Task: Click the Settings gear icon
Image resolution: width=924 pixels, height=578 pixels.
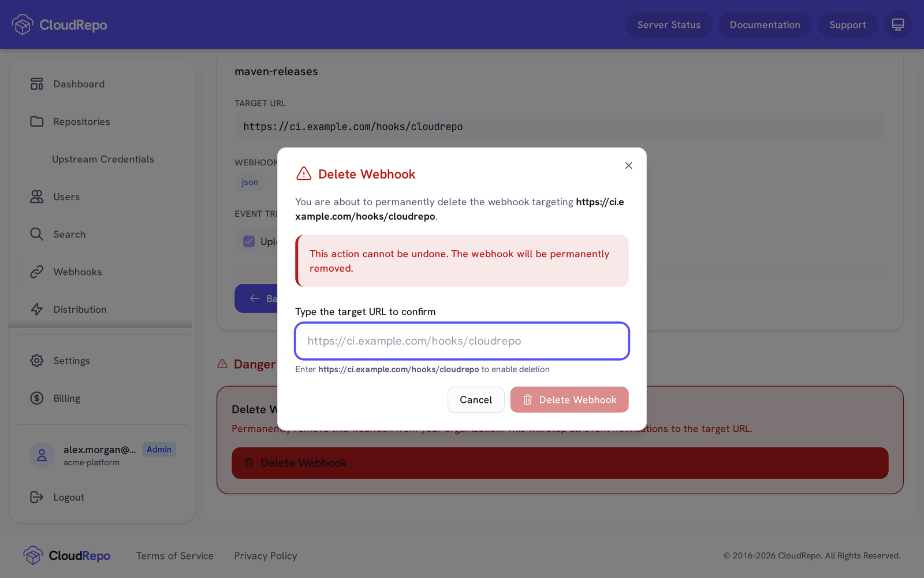Action: point(37,361)
